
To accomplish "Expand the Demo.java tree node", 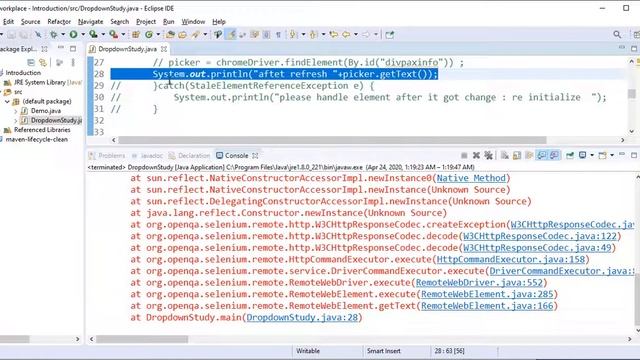I will coord(16,111).
